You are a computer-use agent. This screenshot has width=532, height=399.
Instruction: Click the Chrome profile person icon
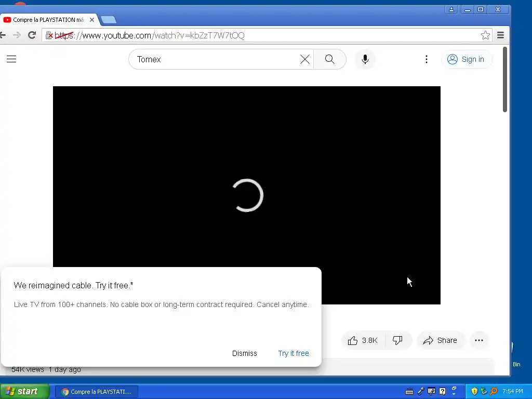click(x=451, y=9)
